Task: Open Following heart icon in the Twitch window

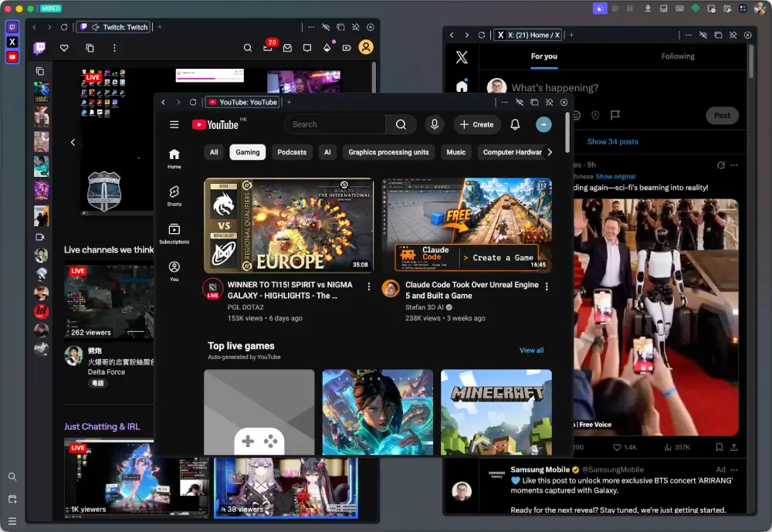Action: [x=64, y=48]
